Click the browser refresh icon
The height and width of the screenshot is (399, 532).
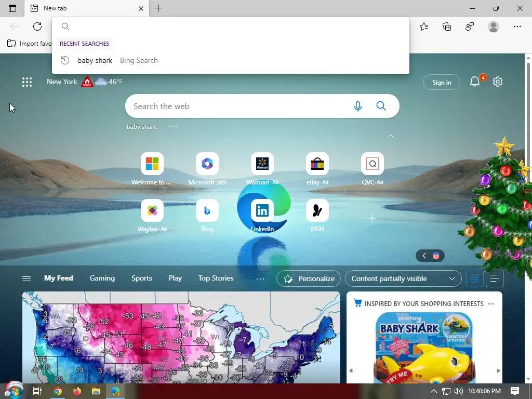37,26
